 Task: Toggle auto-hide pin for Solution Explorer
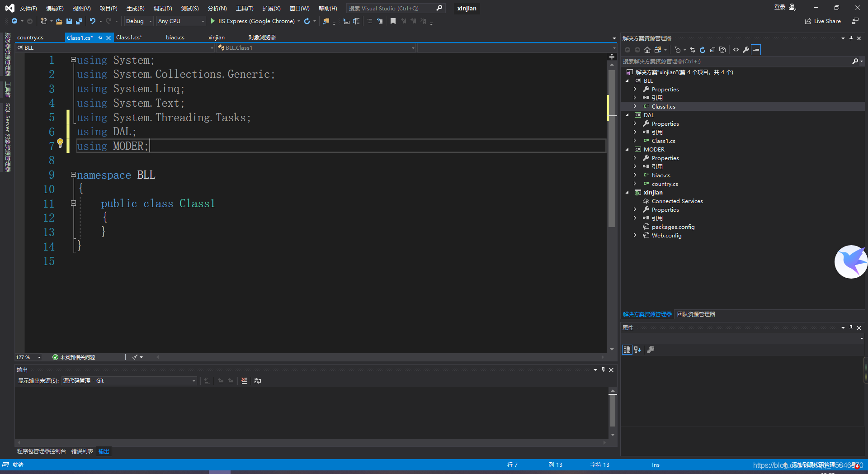pos(851,38)
